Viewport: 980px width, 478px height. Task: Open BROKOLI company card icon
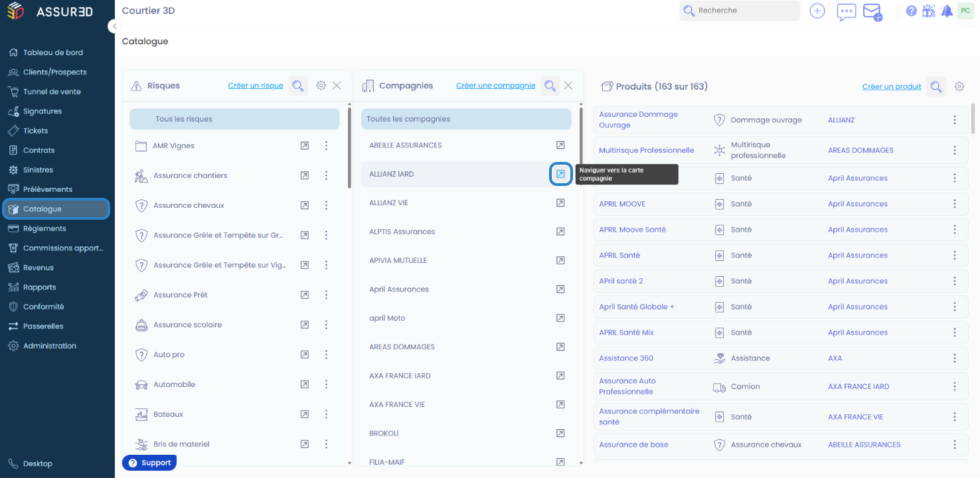[x=560, y=434]
